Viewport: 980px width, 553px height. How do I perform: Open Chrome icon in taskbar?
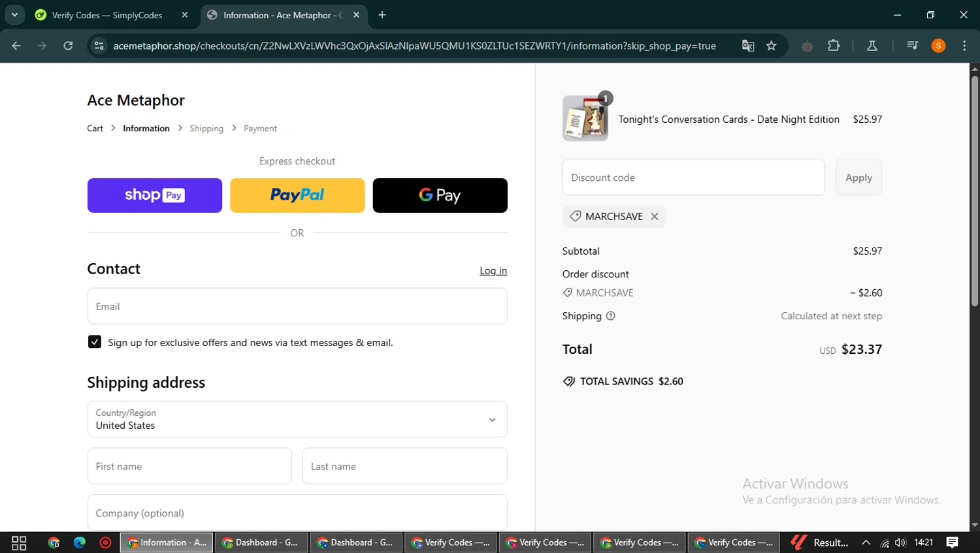click(54, 543)
